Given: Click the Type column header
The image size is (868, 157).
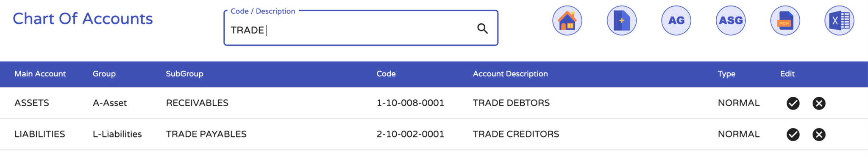Looking at the screenshot, I should pyautogui.click(x=726, y=74).
